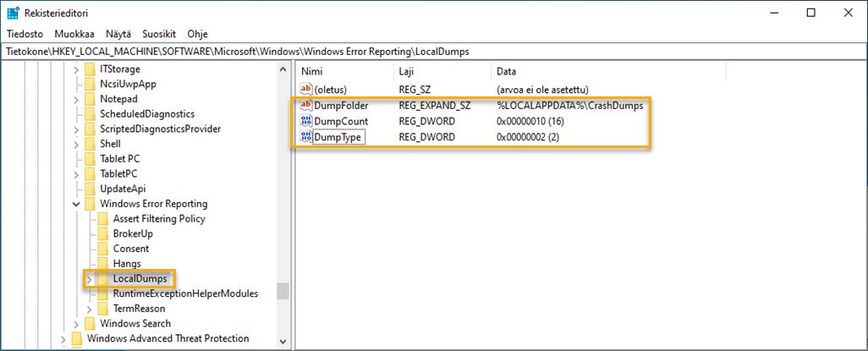Viewport: 868px width, 351px height.
Task: Click the DumpCount binary value icon
Action: point(306,121)
